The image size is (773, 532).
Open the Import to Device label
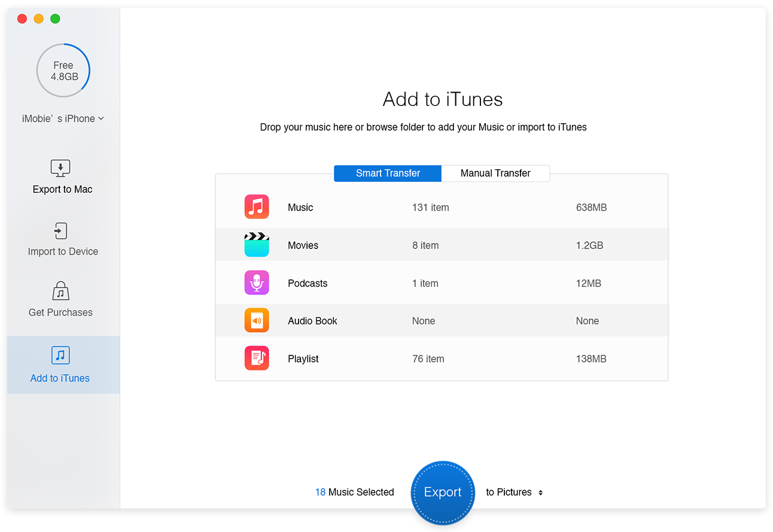click(x=63, y=251)
